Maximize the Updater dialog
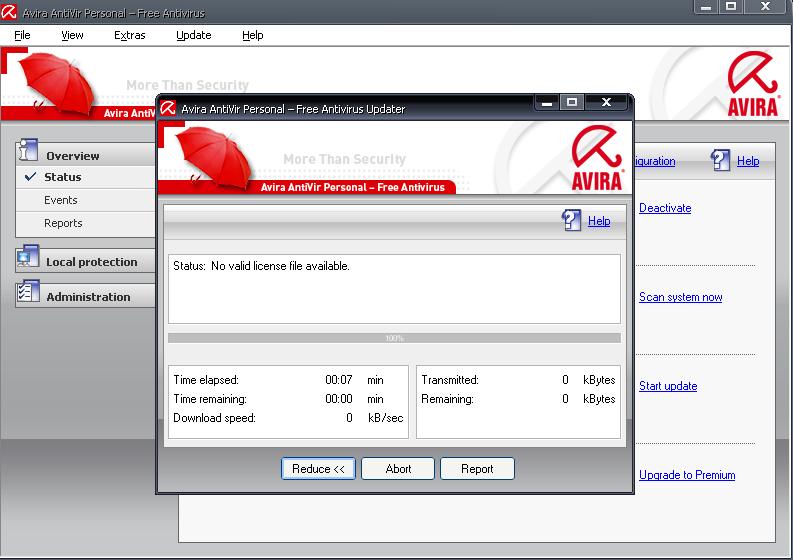 pos(572,103)
